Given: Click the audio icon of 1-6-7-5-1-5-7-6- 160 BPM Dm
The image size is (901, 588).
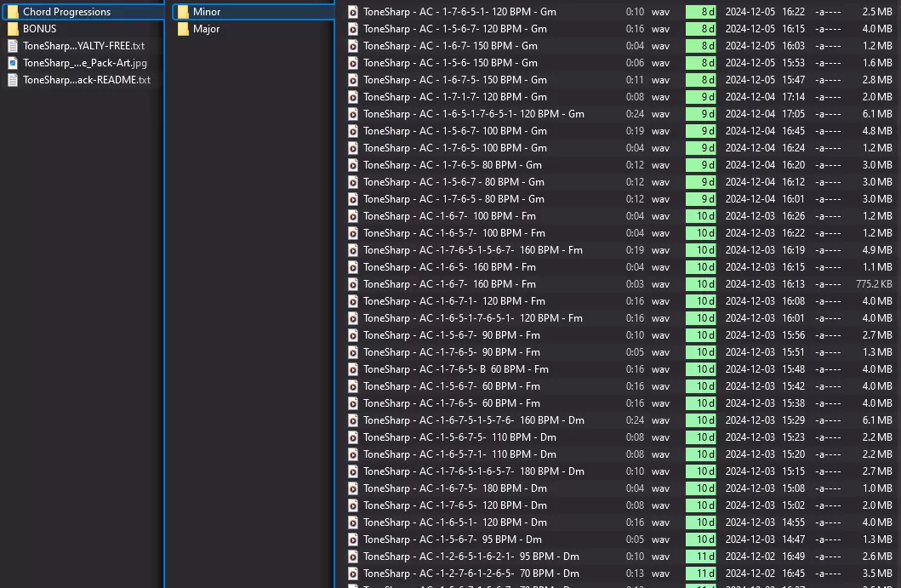Looking at the screenshot, I should coord(353,420).
